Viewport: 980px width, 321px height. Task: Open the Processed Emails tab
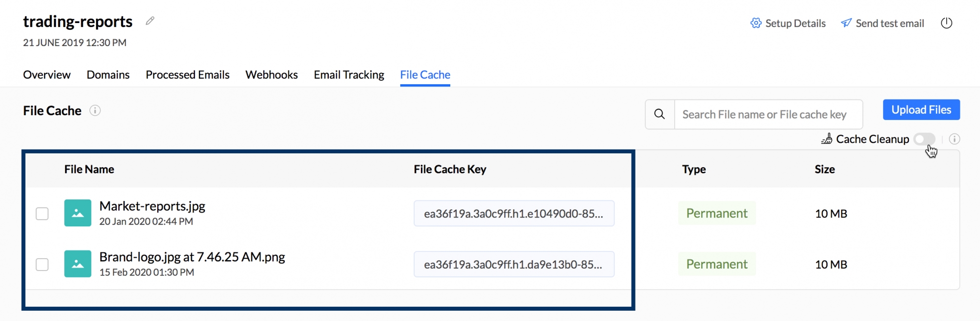[187, 74]
